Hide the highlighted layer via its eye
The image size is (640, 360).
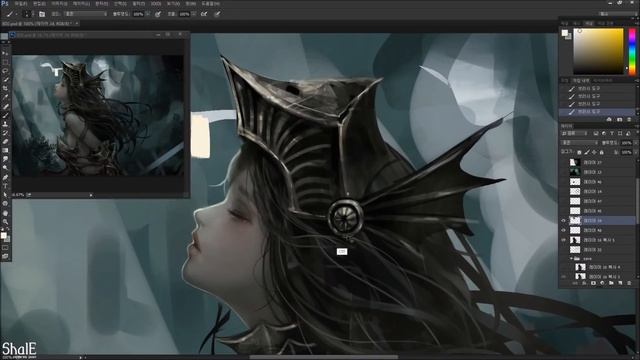point(564,220)
